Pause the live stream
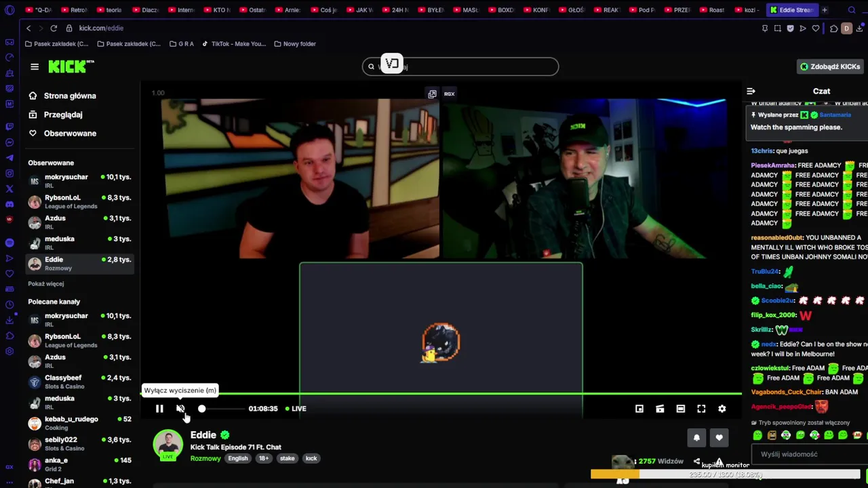This screenshot has width=868, height=488. coord(159,409)
